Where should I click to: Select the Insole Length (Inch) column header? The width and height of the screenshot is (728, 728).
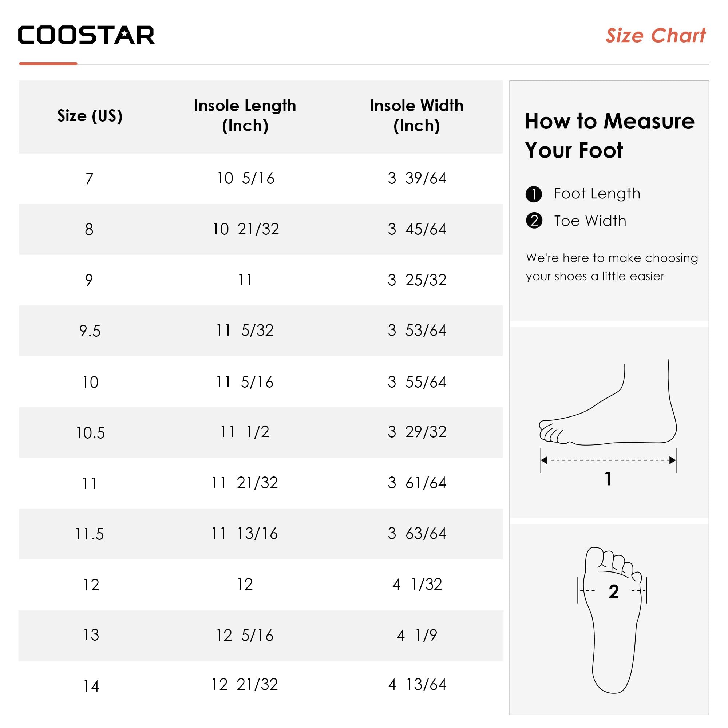(245, 115)
